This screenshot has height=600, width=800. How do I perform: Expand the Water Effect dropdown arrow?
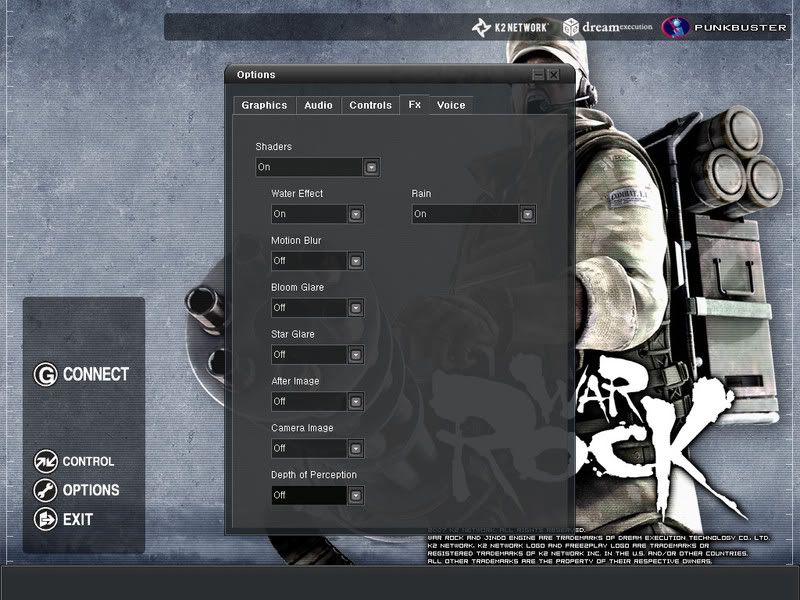356,214
